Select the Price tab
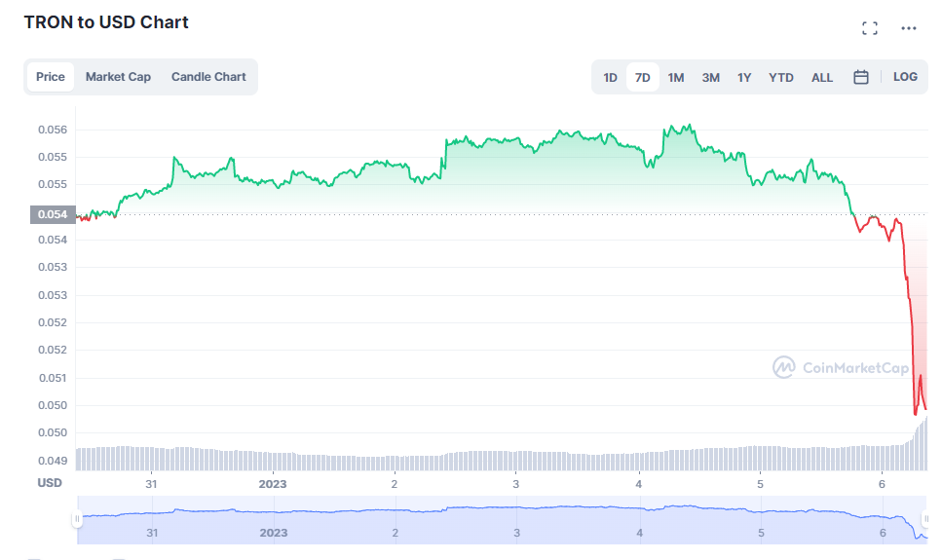This screenshot has width=942, height=560. tap(51, 77)
